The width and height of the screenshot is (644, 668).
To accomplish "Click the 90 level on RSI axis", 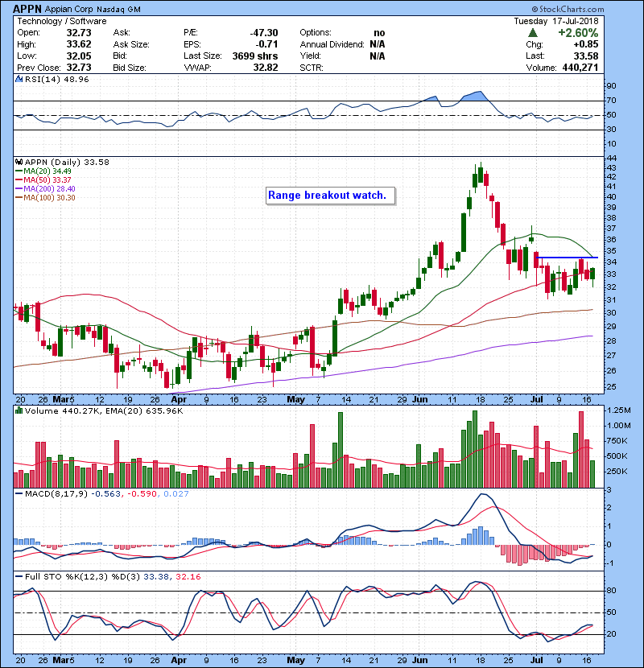I will coord(611,86).
